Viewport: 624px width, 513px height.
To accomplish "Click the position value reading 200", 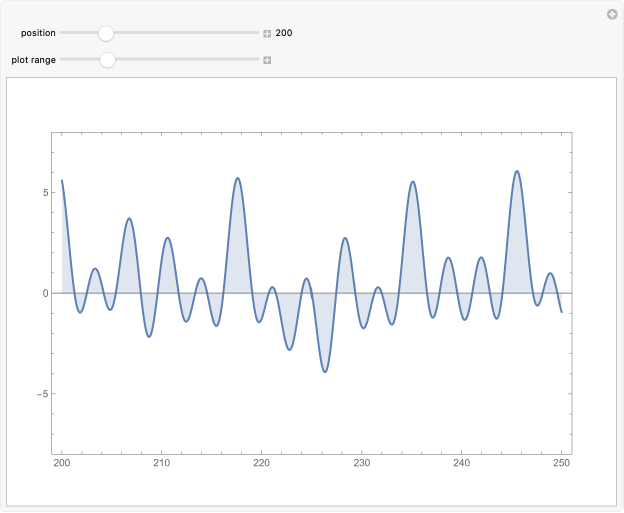I will click(x=284, y=33).
